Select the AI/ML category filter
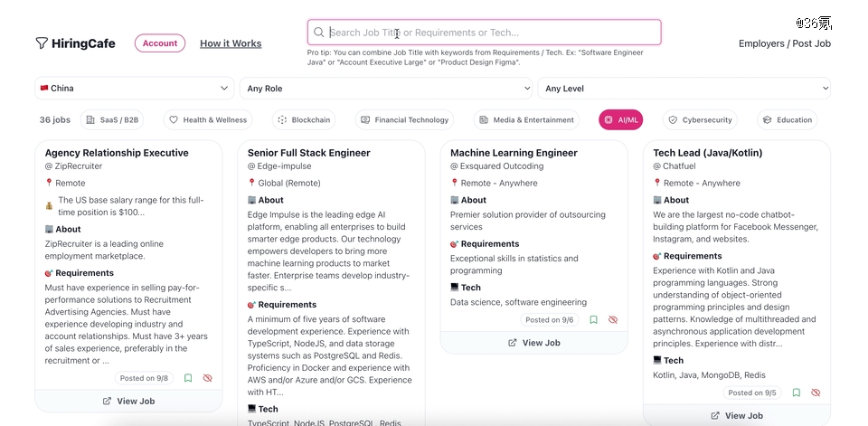868x426 pixels. [620, 119]
